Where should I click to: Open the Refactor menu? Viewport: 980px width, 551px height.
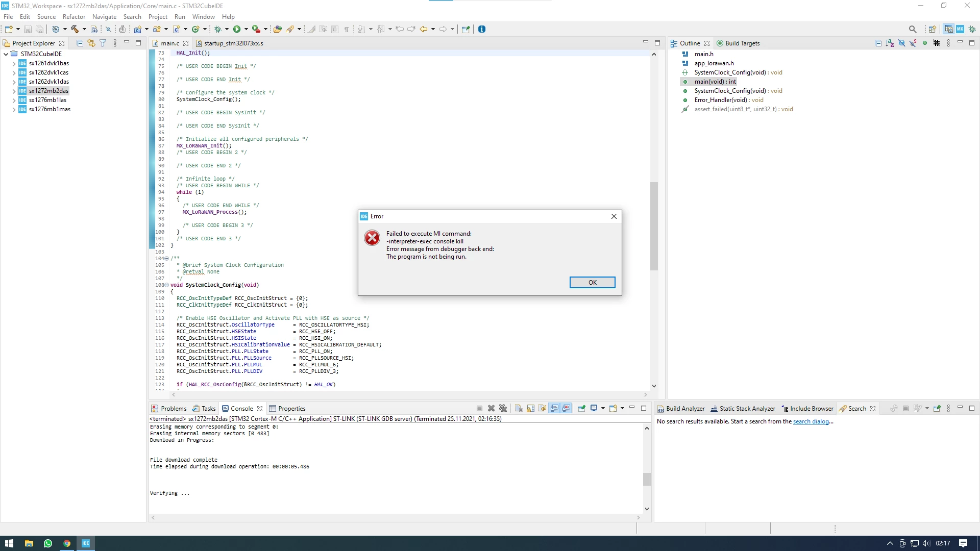[x=74, y=17]
